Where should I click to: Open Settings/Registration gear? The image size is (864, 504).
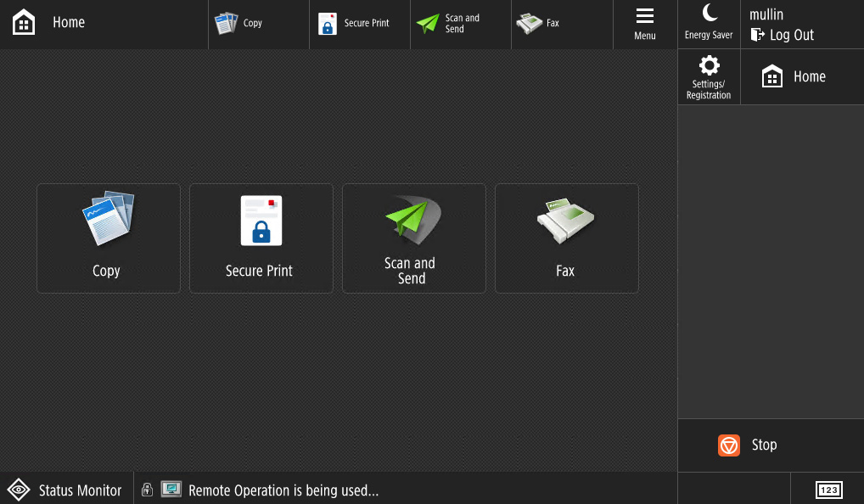709,77
